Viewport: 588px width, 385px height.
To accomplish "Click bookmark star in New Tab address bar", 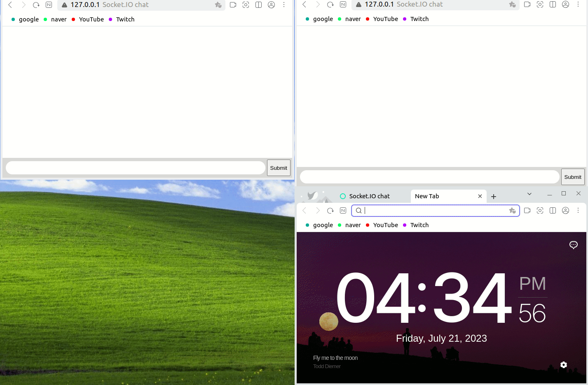I will coord(513,211).
